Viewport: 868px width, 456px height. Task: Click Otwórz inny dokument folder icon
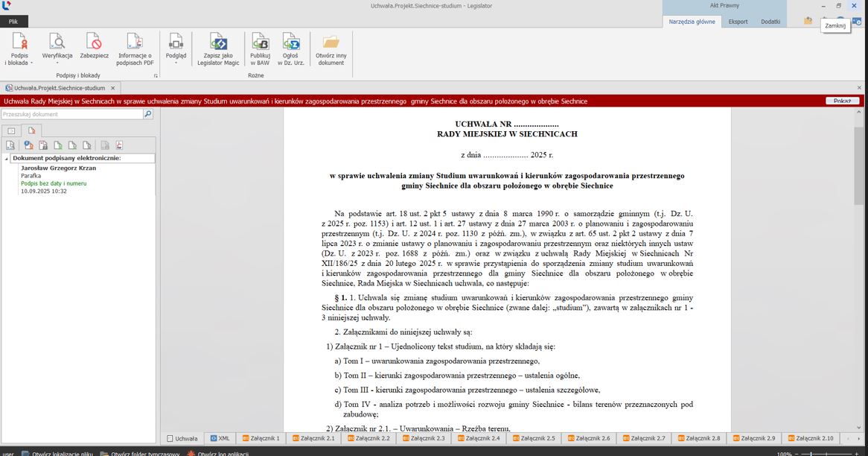(331, 42)
